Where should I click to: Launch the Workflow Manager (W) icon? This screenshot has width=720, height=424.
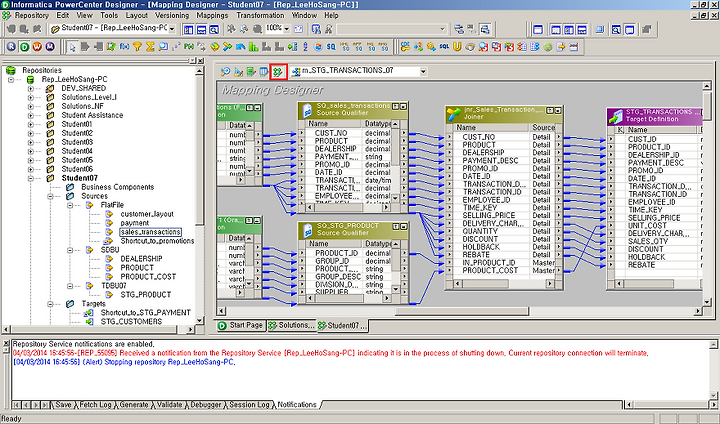[37, 47]
